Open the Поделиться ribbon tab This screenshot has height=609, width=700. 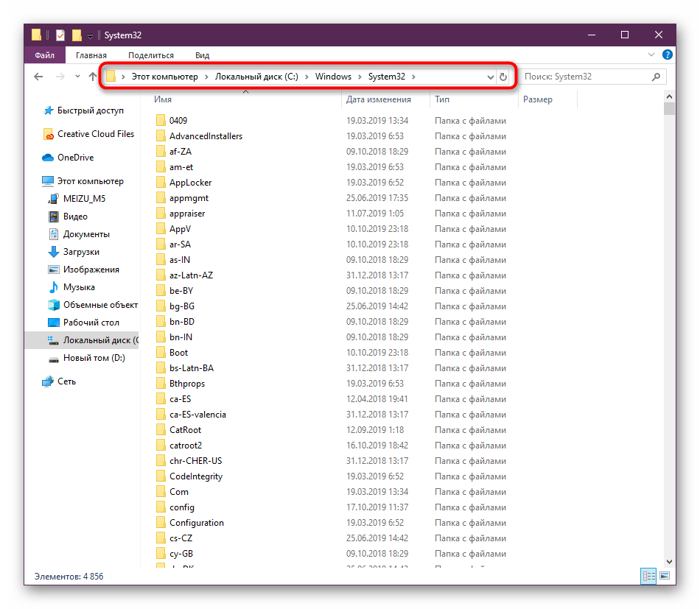pyautogui.click(x=151, y=55)
